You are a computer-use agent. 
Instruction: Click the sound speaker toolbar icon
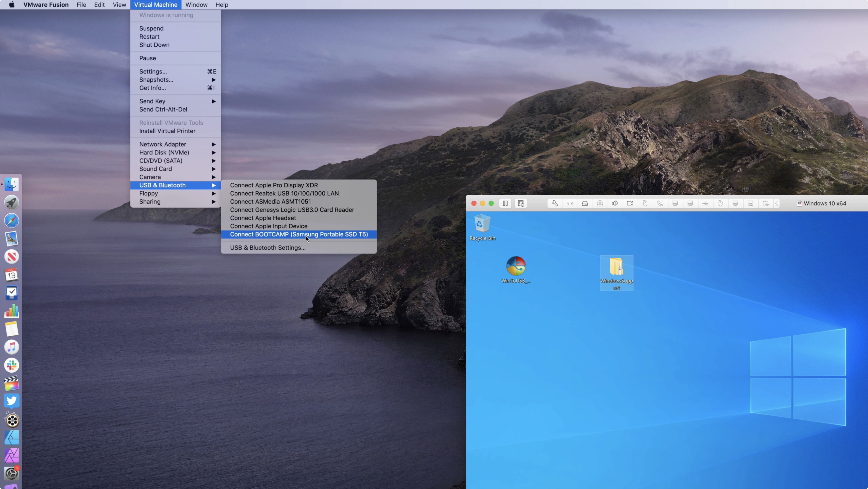click(x=615, y=203)
